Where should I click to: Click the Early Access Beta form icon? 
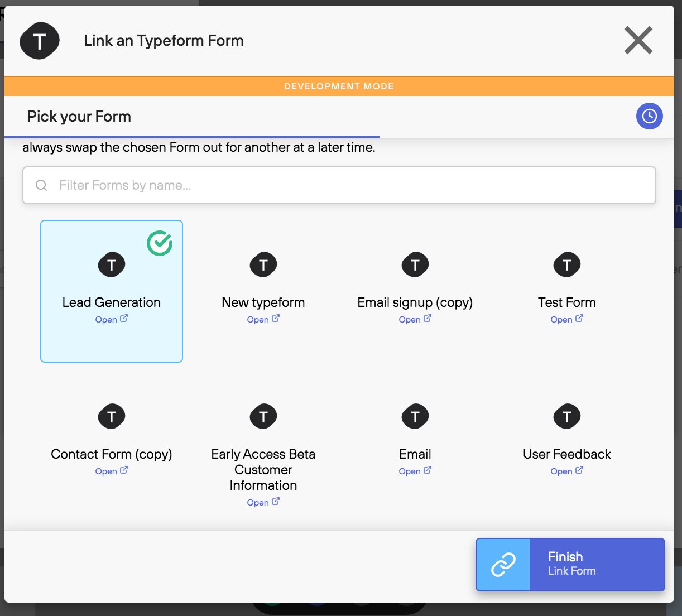pyautogui.click(x=263, y=416)
